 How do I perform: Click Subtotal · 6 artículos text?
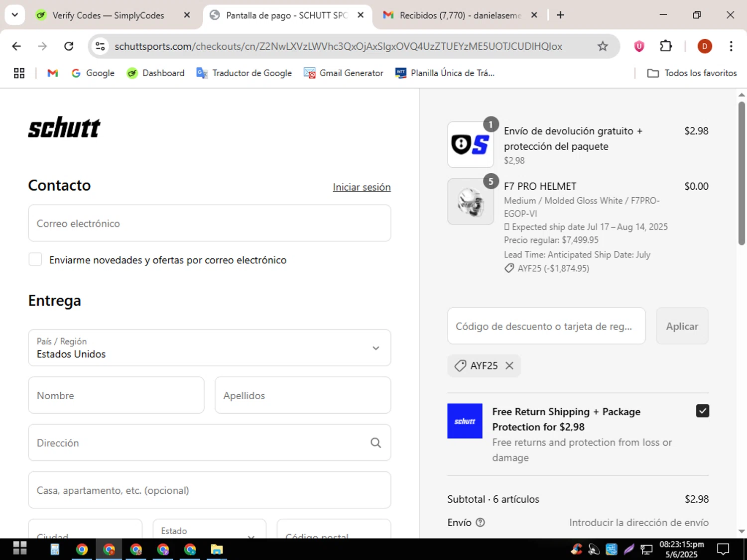[x=493, y=499]
